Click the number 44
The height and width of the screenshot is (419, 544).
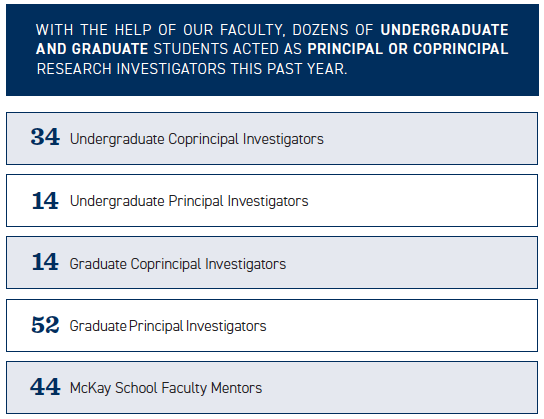pos(45,387)
